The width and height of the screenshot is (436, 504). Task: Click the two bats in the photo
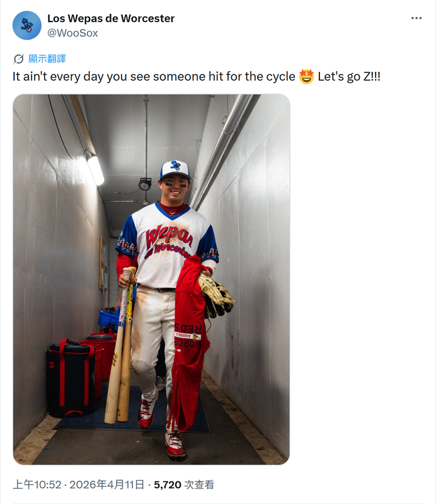coord(120,345)
